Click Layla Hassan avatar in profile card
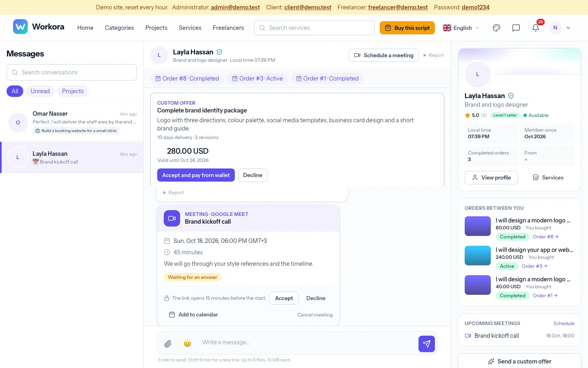The image size is (588, 368). pyautogui.click(x=478, y=74)
